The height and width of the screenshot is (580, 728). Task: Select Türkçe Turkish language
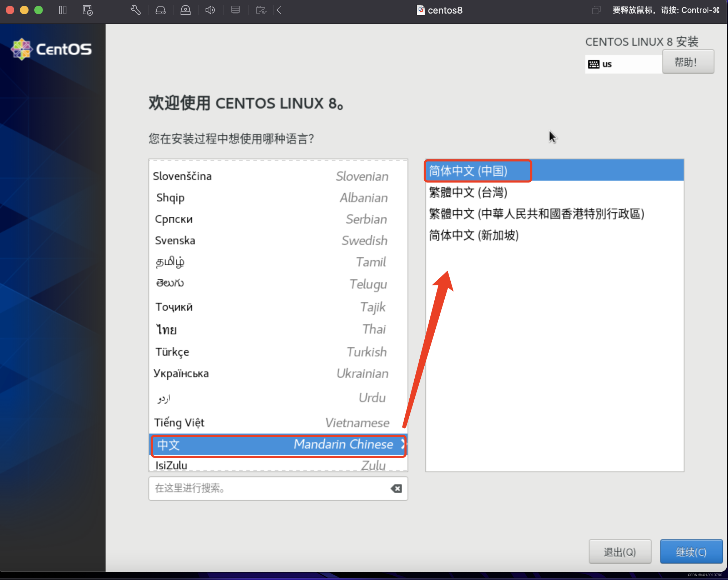click(278, 352)
